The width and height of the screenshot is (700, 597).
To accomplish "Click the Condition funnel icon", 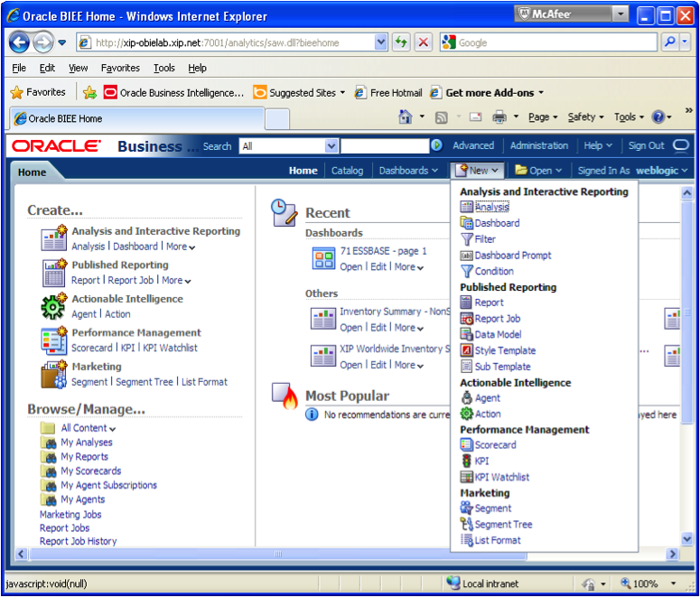I will point(467,271).
